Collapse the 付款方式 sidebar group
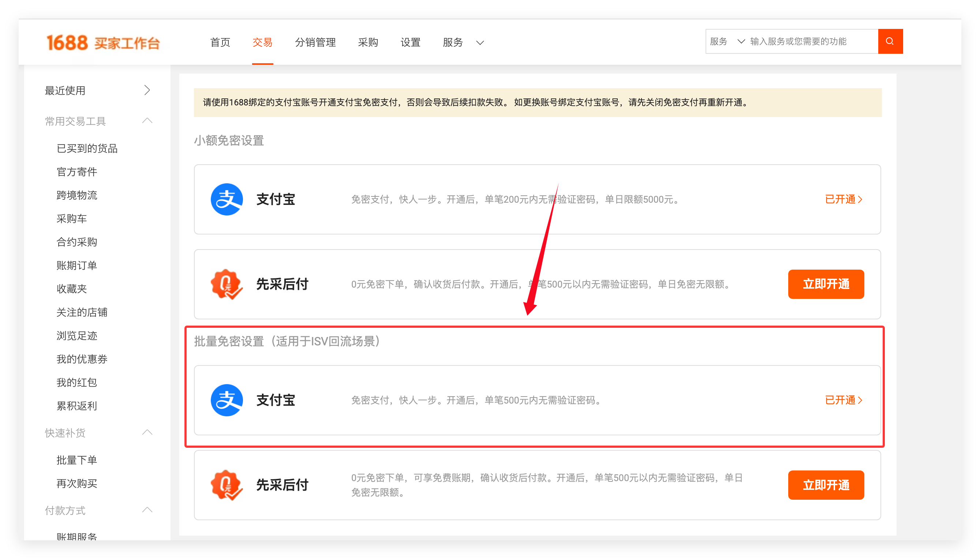The image size is (980, 559). click(147, 510)
